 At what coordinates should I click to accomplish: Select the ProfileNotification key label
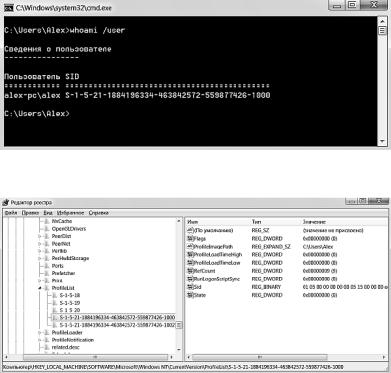(73, 340)
